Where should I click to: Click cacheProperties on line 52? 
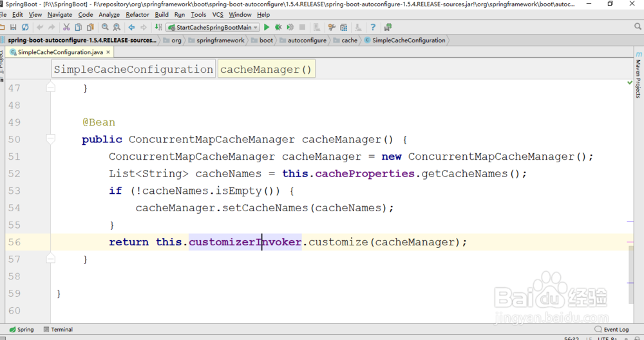pyautogui.click(x=365, y=174)
